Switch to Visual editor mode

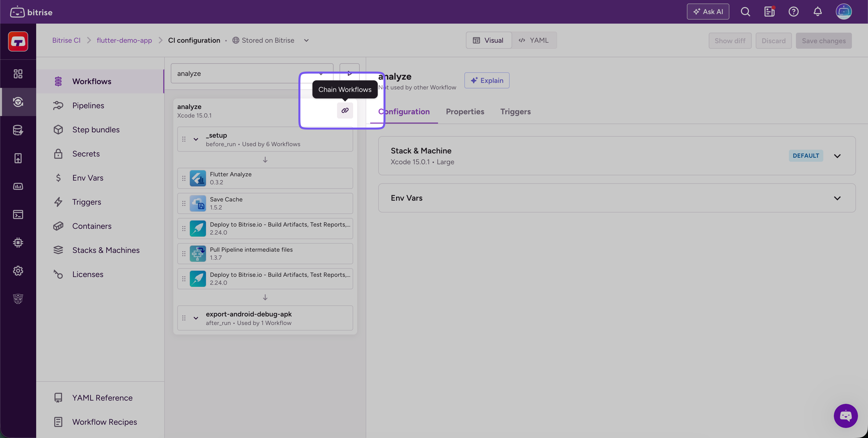coord(489,40)
